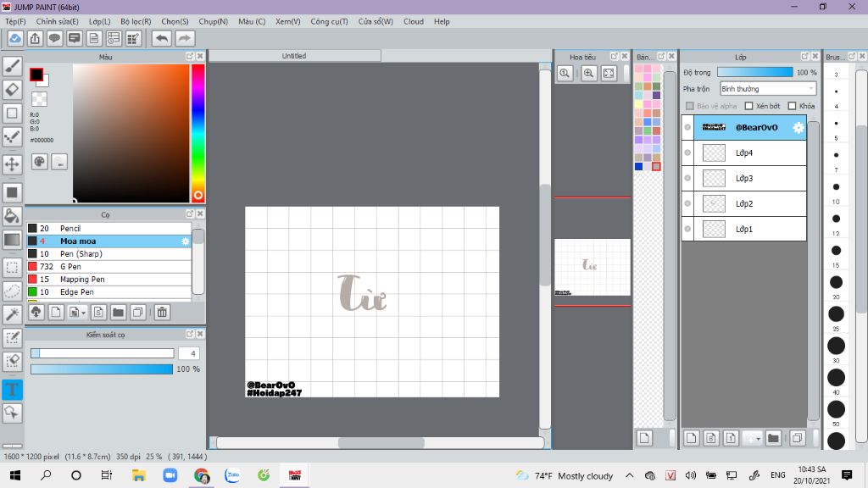Viewport: 868px width, 488px height.
Task: Click the color palette icon in Color panel
Action: pos(39,162)
